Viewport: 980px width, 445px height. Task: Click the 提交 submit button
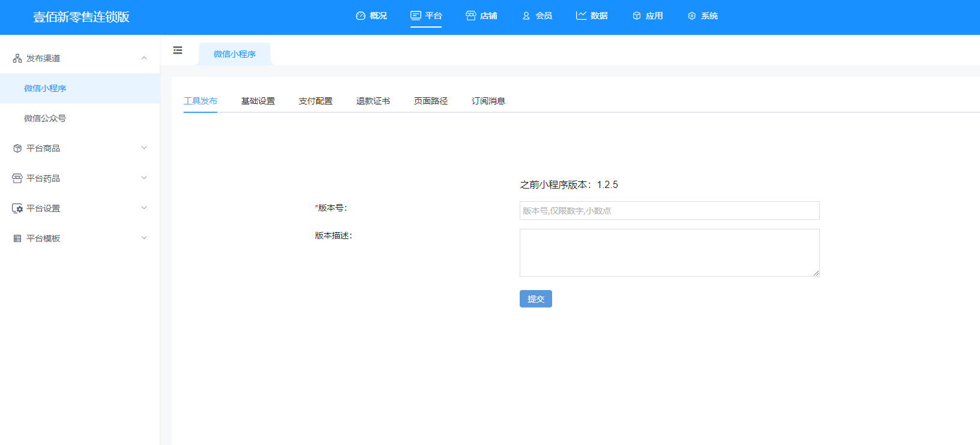[536, 299]
